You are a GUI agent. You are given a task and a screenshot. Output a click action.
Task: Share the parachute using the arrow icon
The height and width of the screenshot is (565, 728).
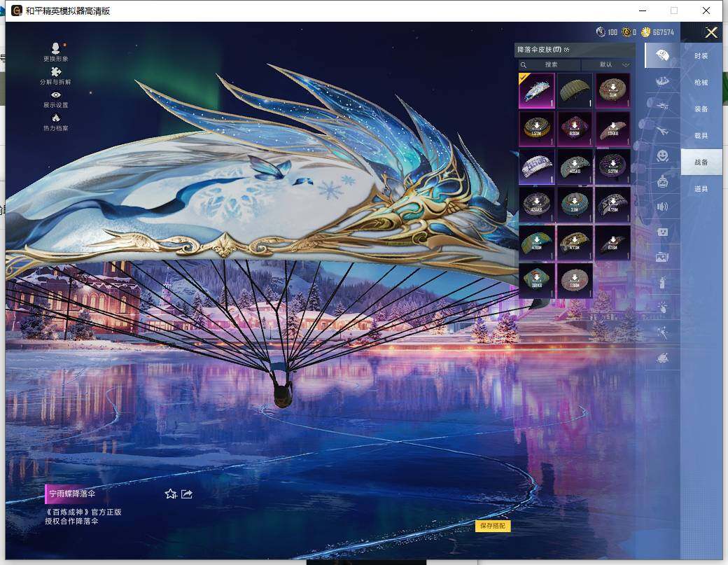[x=187, y=494]
